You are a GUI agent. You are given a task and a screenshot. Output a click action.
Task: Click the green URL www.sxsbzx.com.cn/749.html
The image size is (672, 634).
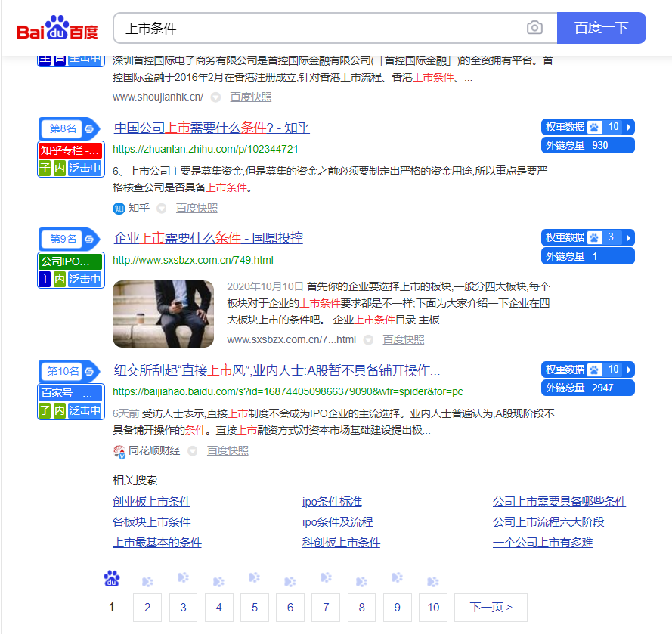tap(193, 260)
